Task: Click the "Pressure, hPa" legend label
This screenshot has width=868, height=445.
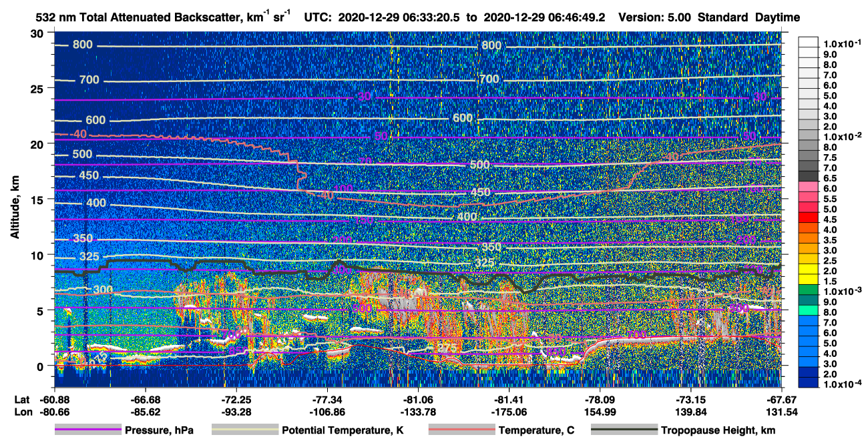Action: coord(159,431)
